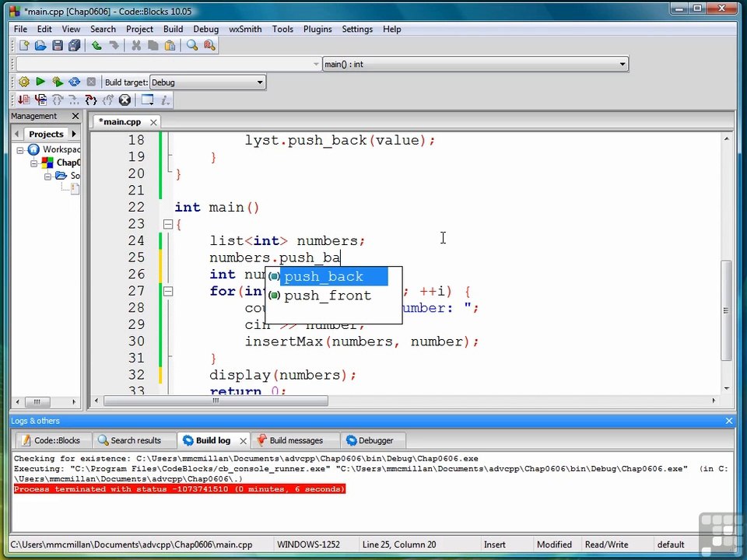Screen dimensions: 747x560
Task: Open Replace with the red magnifier icon
Action: 209,45
